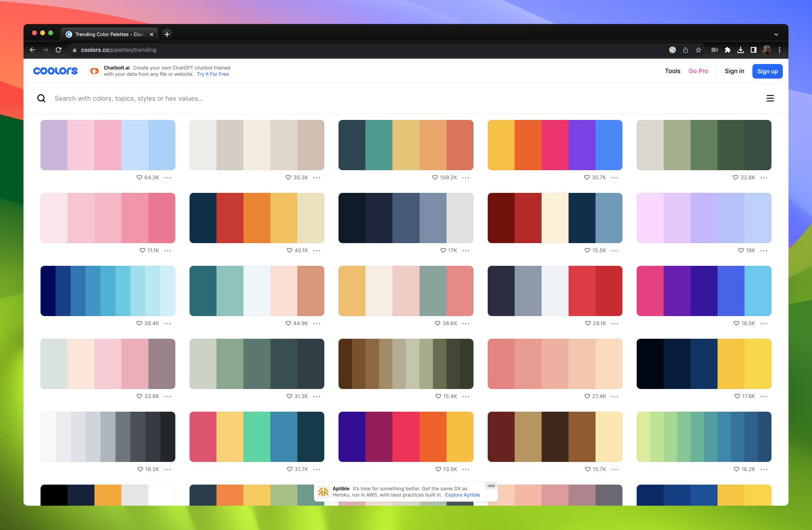Click the search magnifier icon
This screenshot has width=812, height=530.
[x=42, y=98]
